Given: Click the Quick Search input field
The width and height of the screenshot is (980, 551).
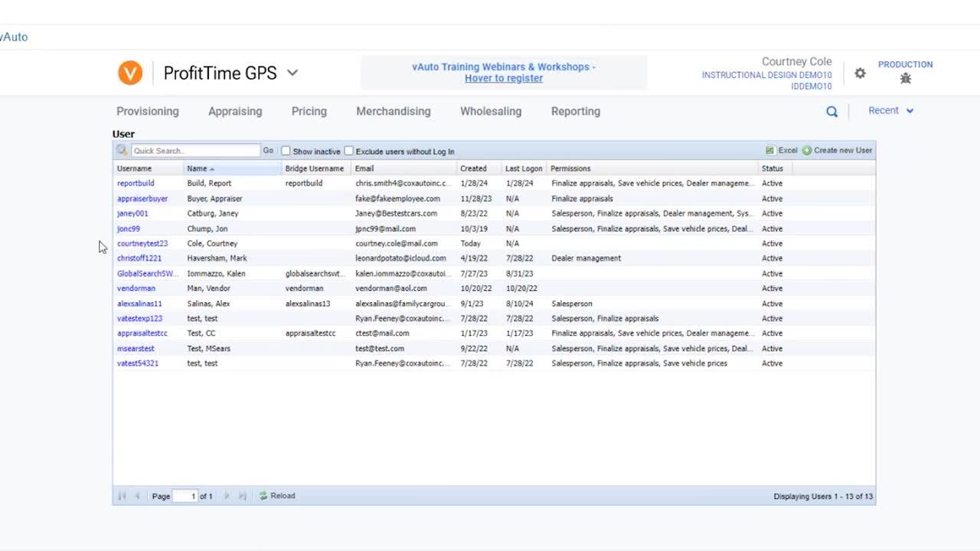Looking at the screenshot, I should pos(195,151).
